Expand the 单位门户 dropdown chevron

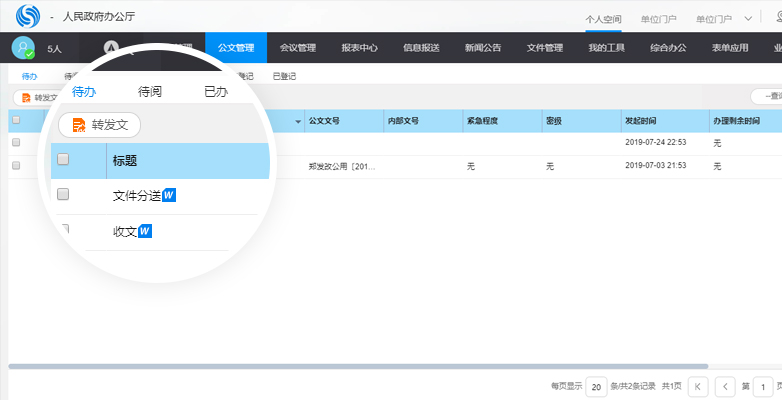pyautogui.click(x=749, y=18)
